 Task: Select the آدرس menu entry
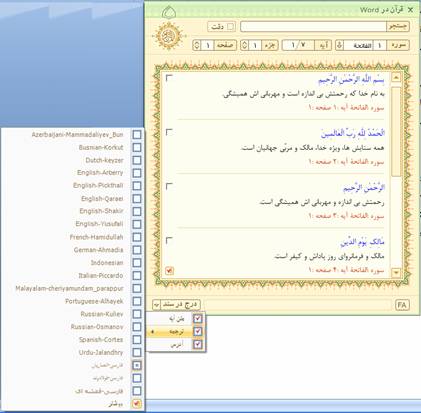coord(177,345)
